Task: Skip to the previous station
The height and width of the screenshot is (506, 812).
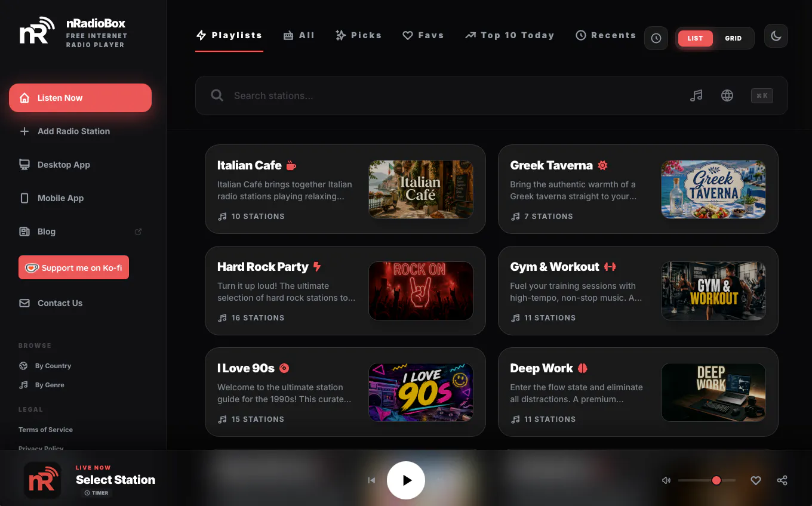Action: coord(371,480)
